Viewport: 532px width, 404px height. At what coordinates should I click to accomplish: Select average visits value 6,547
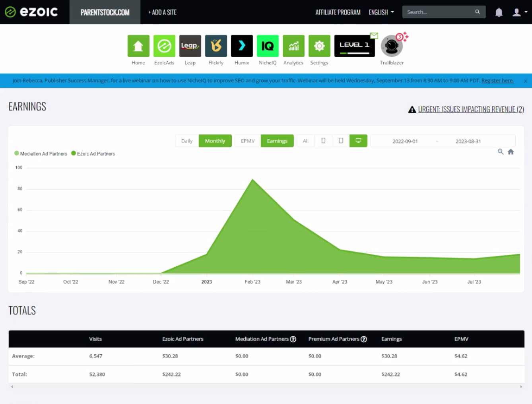click(x=96, y=356)
